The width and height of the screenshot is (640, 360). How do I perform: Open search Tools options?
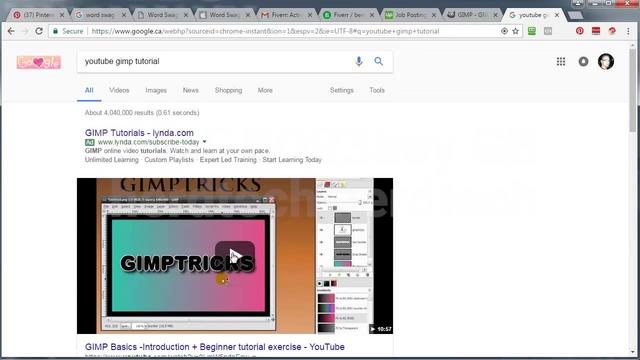tap(377, 90)
